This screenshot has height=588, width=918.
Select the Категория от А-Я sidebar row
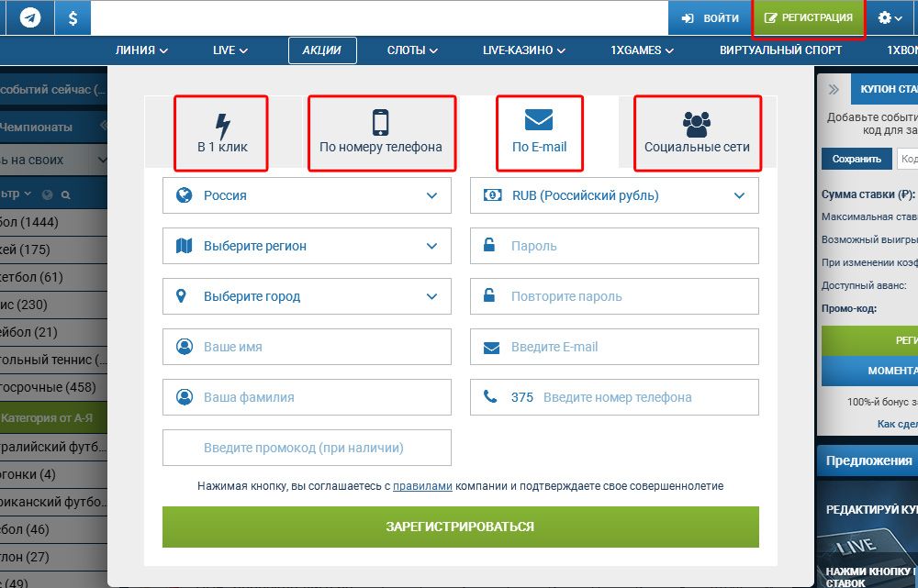click(x=53, y=417)
